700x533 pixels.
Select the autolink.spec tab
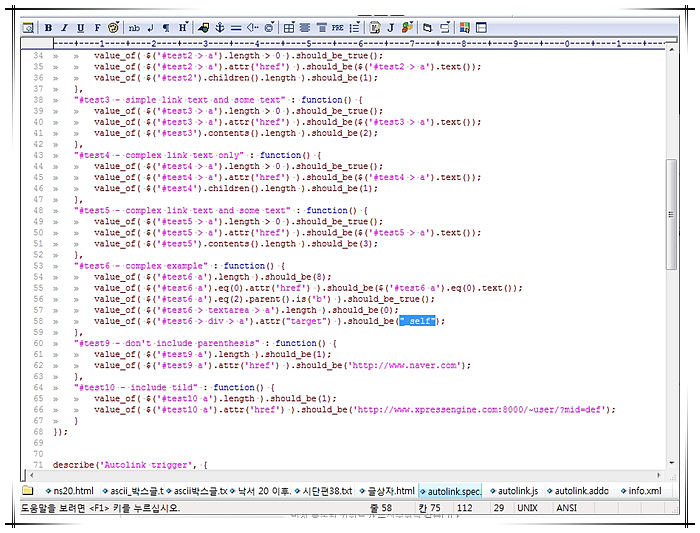(450, 491)
